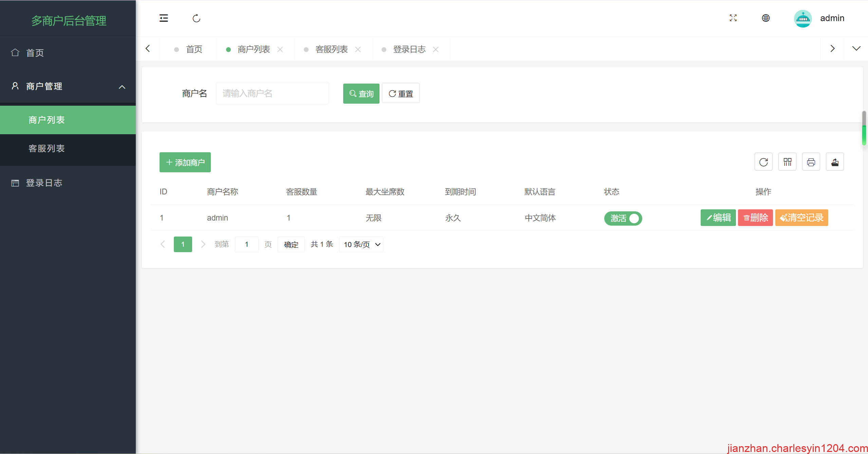Viewport: 868px width, 454px height.
Task: Go to previous page arrow in pagination
Action: point(163,244)
